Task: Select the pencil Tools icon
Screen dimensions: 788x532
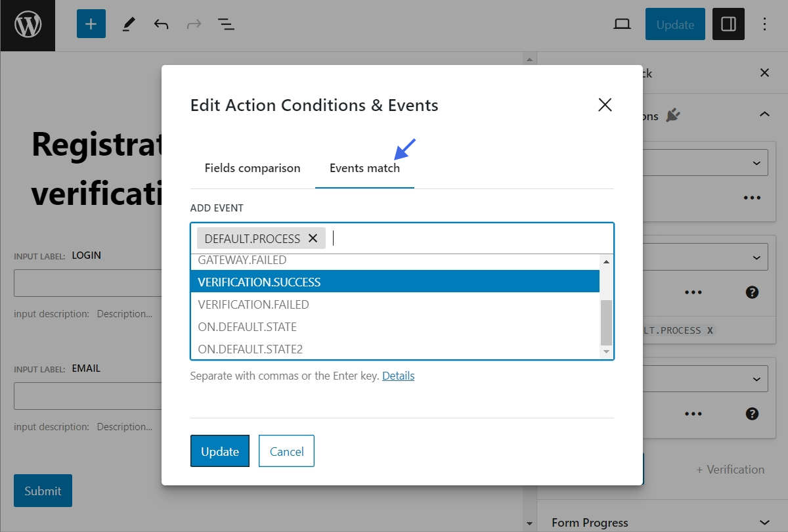Action: 129,24
